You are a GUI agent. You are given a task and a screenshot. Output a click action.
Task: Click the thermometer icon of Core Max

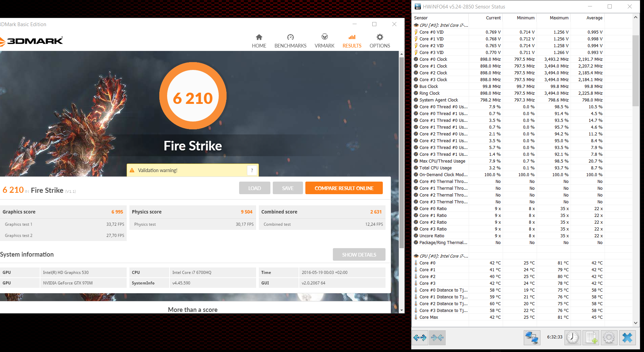(416, 317)
